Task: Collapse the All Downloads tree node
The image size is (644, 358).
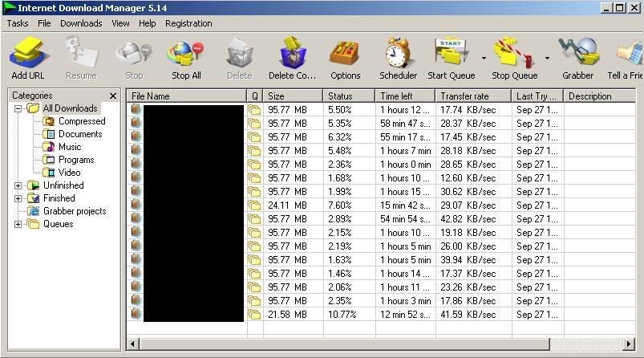Action: pyautogui.click(x=18, y=108)
